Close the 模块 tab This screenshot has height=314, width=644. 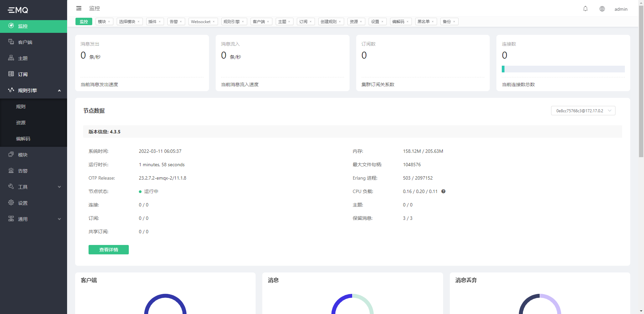[x=109, y=22]
